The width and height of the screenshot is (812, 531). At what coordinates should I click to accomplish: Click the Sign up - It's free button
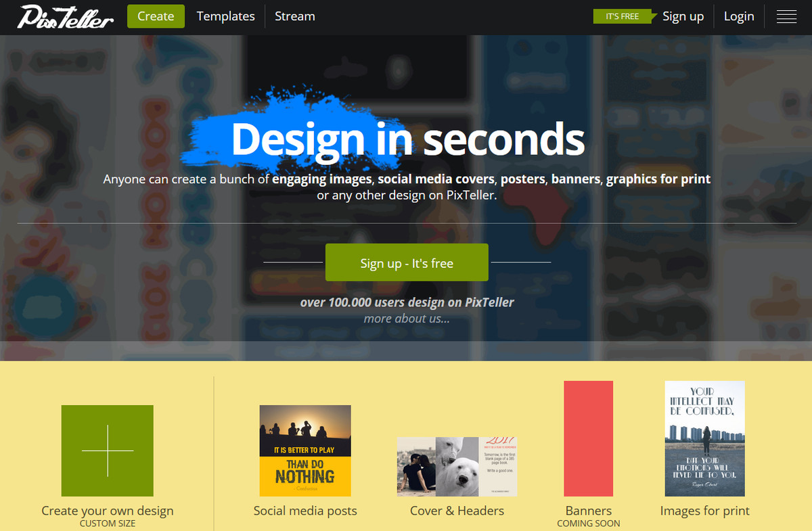pyautogui.click(x=407, y=262)
